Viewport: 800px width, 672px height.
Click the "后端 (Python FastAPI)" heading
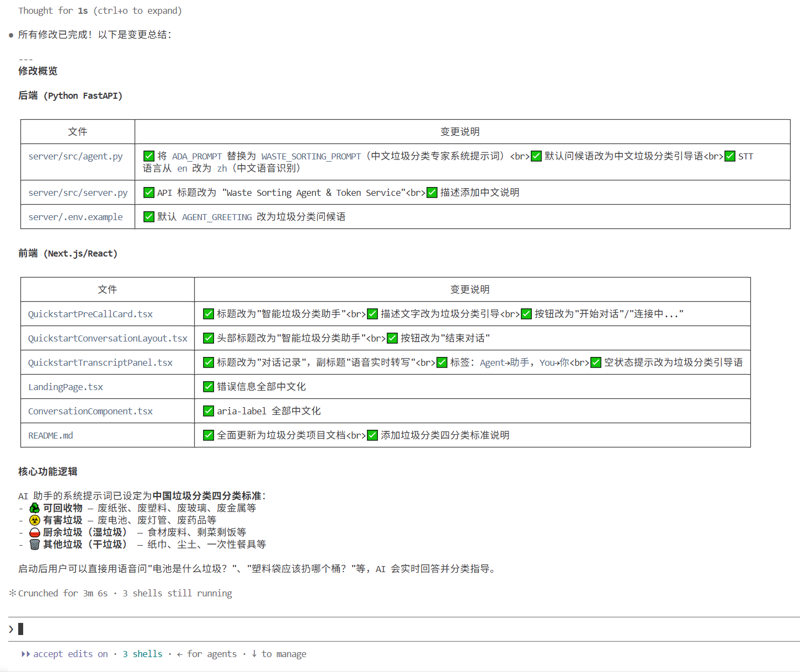[x=70, y=95]
